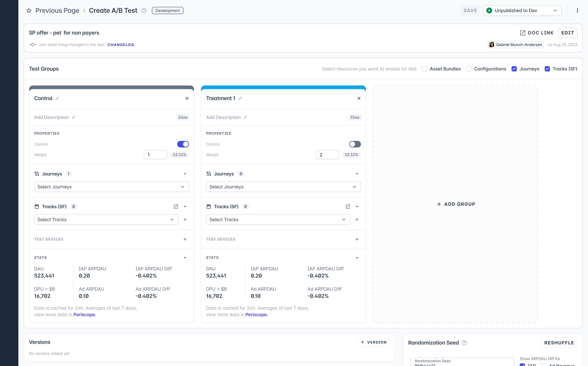The image size is (588, 366).
Task: Go back via Previous Page breadcrumb
Action: point(57,10)
